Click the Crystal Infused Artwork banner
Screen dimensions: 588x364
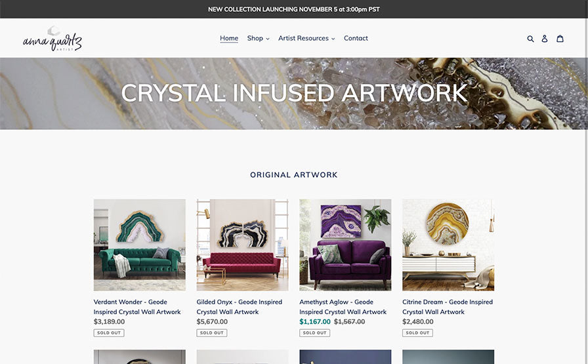293,93
